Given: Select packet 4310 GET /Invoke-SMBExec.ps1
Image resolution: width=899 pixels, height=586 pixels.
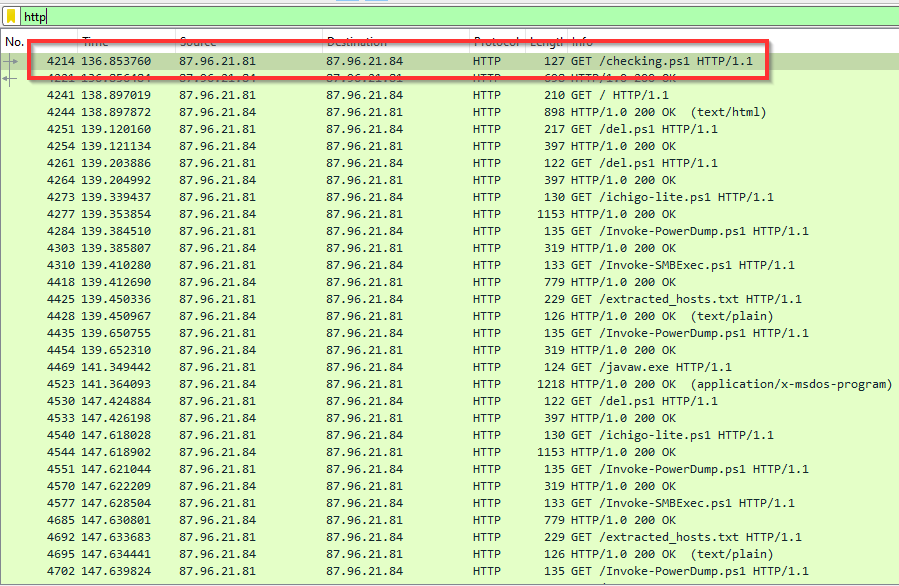Looking at the screenshot, I should pyautogui.click(x=400, y=265).
